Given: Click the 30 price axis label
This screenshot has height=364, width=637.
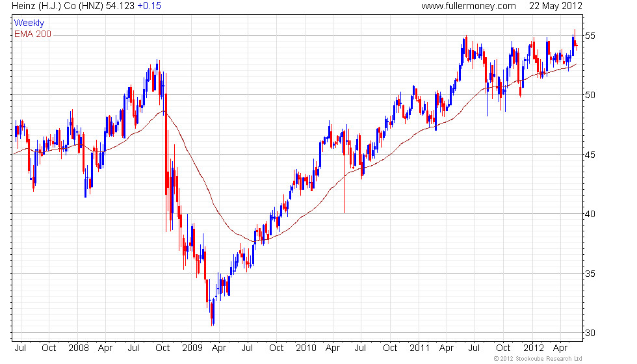Looking at the screenshot, I should click(x=590, y=333).
